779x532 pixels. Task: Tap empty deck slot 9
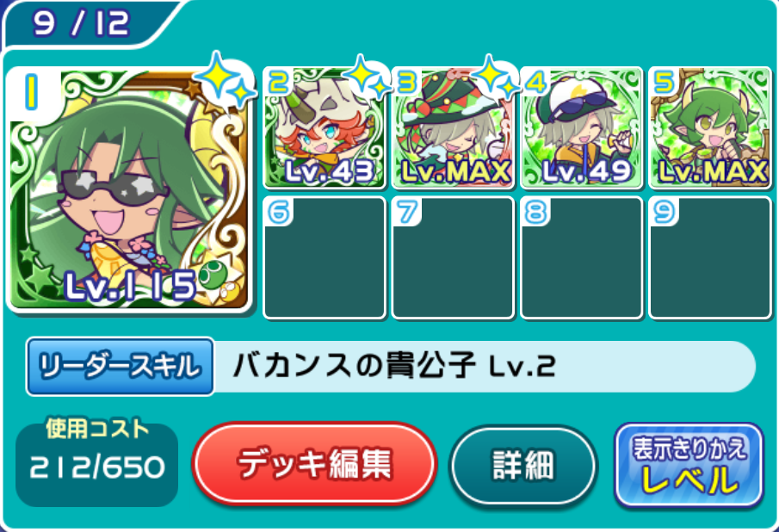[710, 257]
